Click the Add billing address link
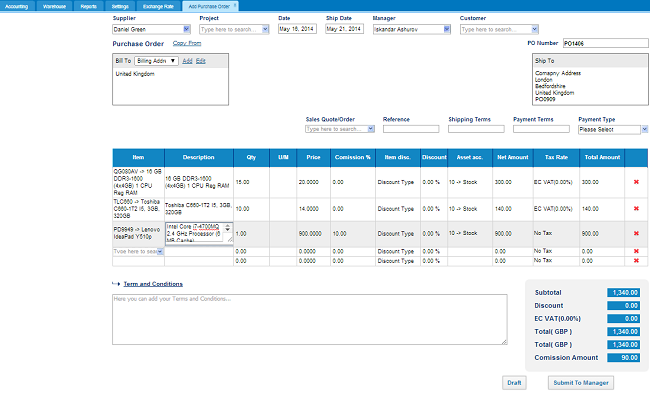The height and width of the screenshot is (393, 650). click(187, 61)
